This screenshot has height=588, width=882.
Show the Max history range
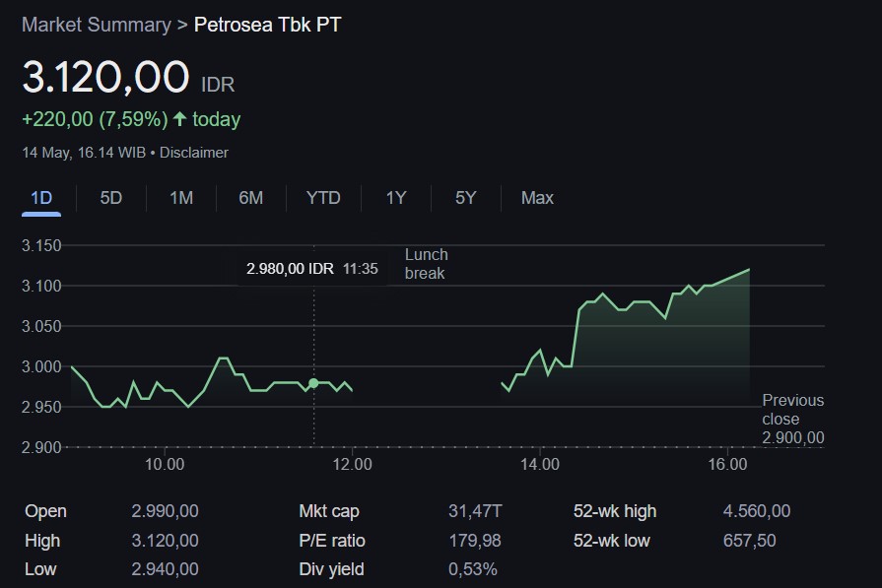(x=537, y=198)
